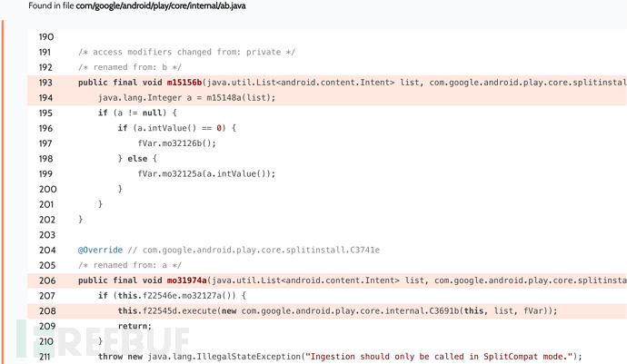
Task: Click line number 197
Action: pyautogui.click(x=45, y=143)
